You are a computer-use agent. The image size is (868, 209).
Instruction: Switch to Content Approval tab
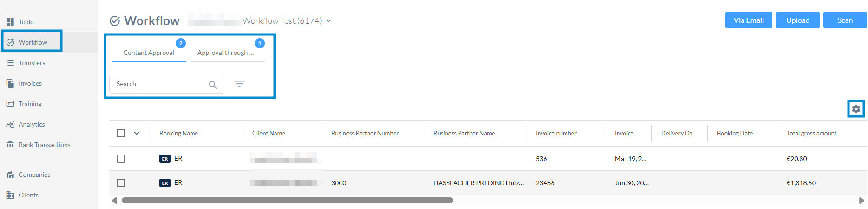click(149, 53)
